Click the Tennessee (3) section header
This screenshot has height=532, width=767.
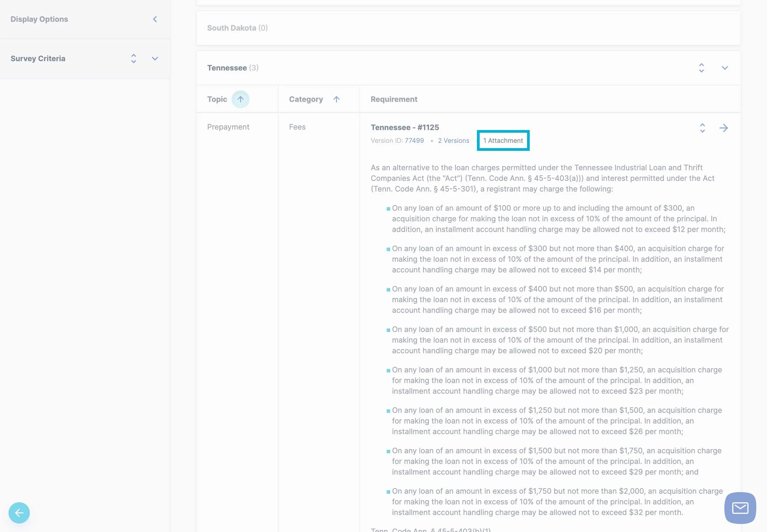tap(233, 68)
